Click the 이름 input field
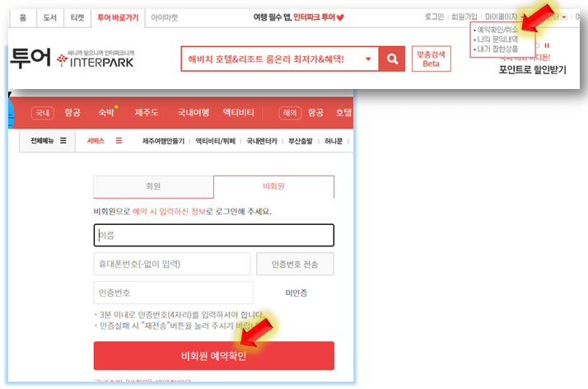This screenshot has height=389, width=588. 214,235
